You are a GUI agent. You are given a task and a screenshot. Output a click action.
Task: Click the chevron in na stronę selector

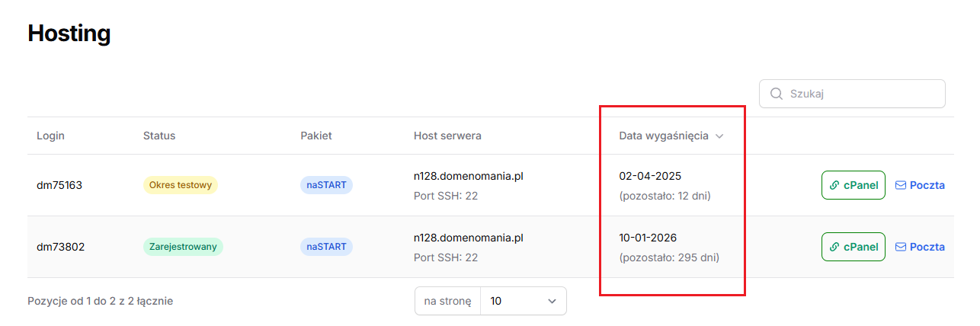pyautogui.click(x=552, y=301)
